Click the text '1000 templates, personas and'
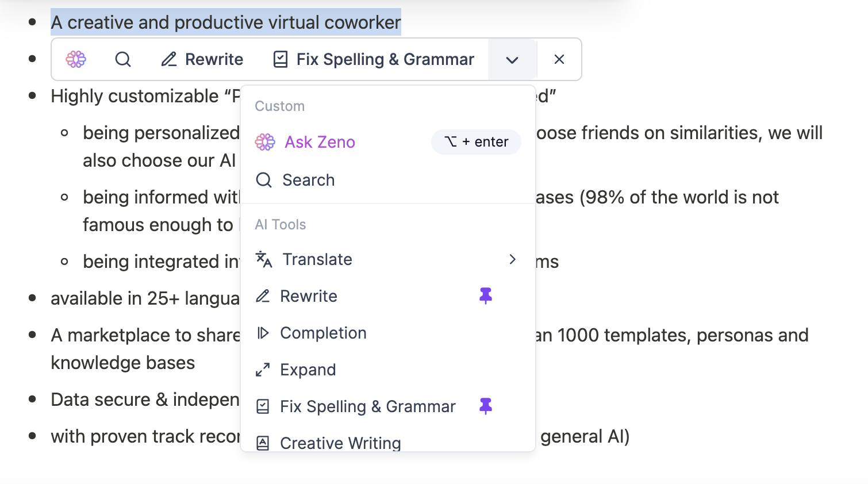 point(683,335)
